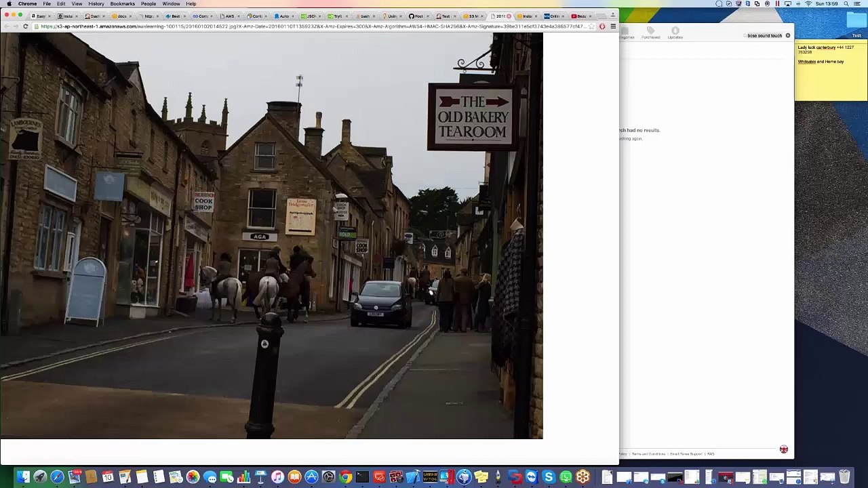This screenshot has width=868, height=488.
Task: Launch Safari from the Dock
Action: pyautogui.click(x=57, y=477)
